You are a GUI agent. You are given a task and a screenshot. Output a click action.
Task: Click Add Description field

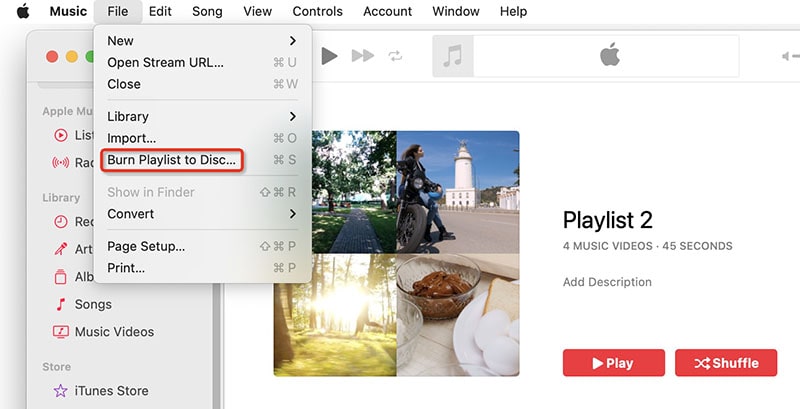tap(607, 282)
